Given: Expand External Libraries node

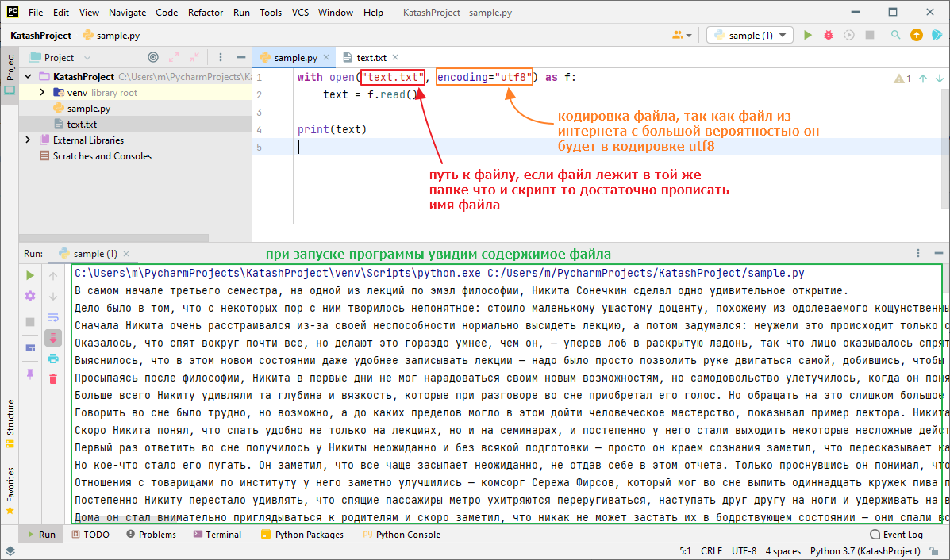Looking at the screenshot, I should click(28, 140).
